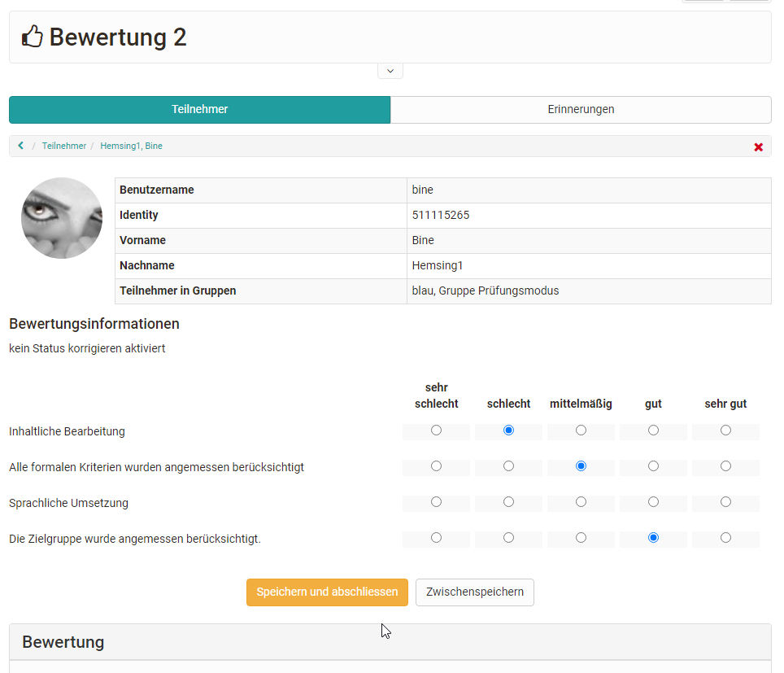Select 'sehr schlecht' for formale Kriterien
784x673 pixels.
pos(436,466)
